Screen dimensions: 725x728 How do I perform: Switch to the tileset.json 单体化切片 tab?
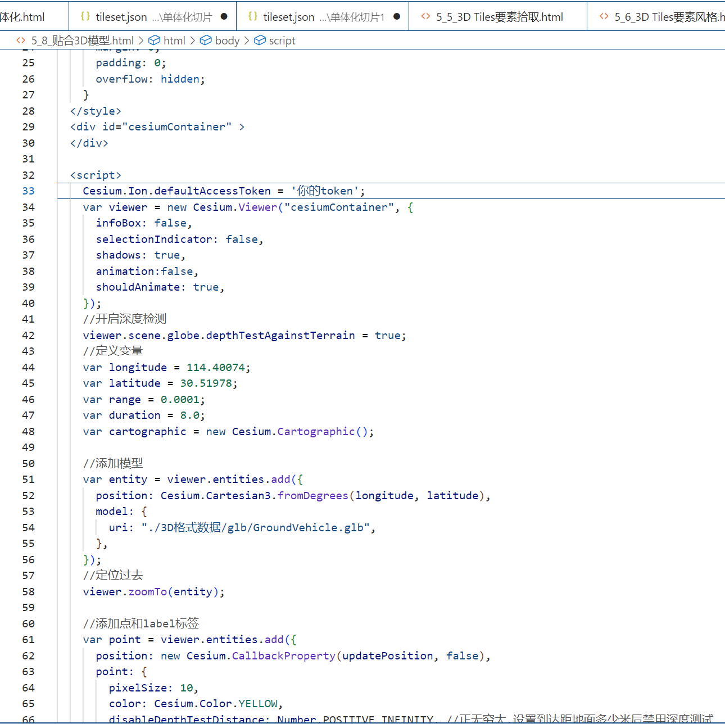[153, 17]
